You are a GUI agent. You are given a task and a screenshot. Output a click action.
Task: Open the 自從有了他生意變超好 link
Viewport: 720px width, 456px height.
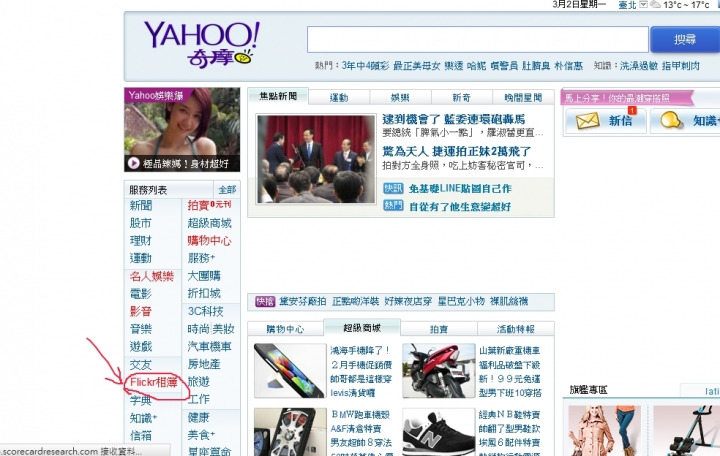(x=460, y=206)
